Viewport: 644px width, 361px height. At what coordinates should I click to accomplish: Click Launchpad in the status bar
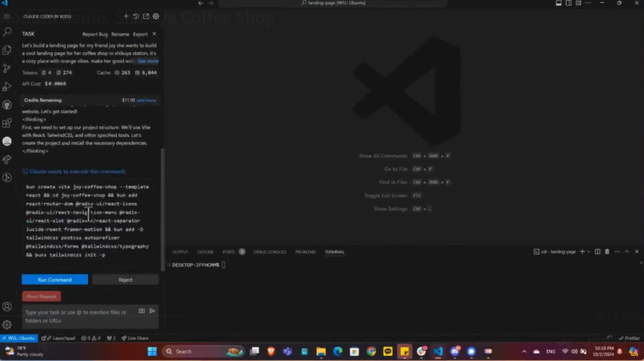click(59, 338)
